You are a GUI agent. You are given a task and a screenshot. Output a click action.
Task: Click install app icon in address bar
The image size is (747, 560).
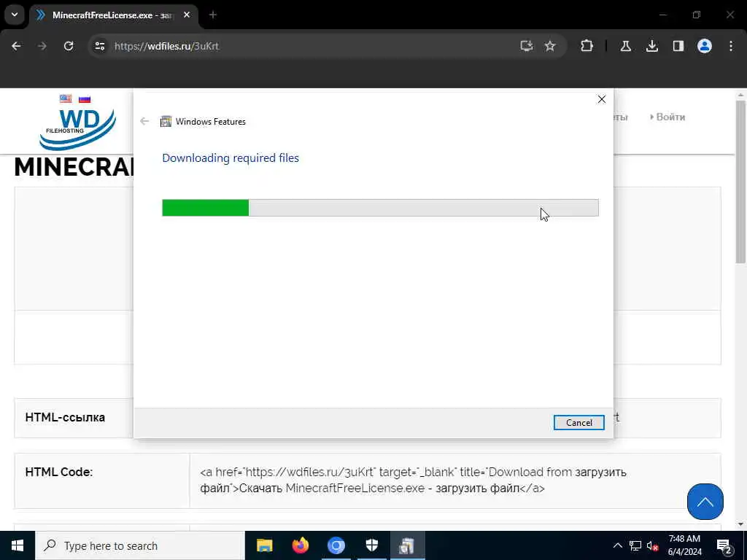click(x=527, y=46)
